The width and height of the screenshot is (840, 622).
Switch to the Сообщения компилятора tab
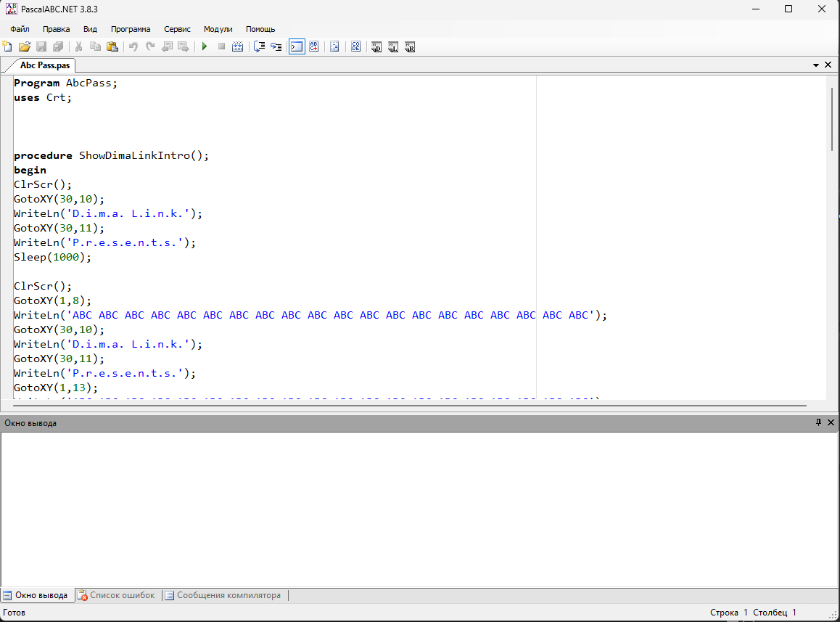(223, 595)
